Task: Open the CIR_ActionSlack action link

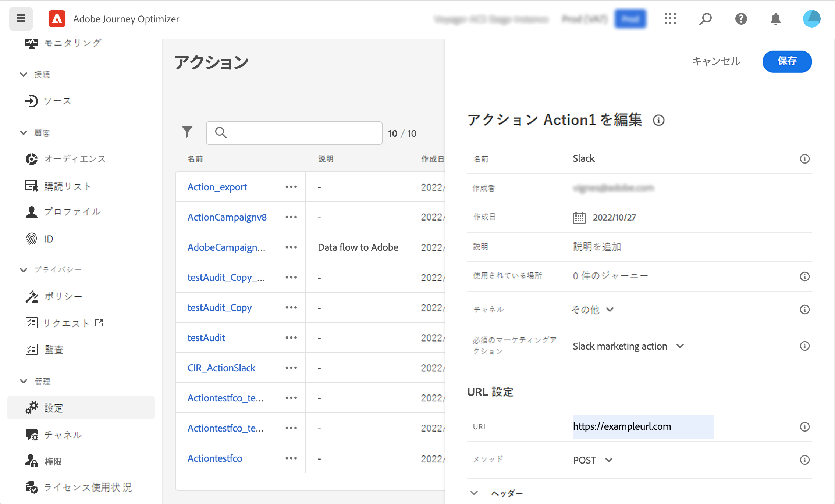Action: click(221, 368)
